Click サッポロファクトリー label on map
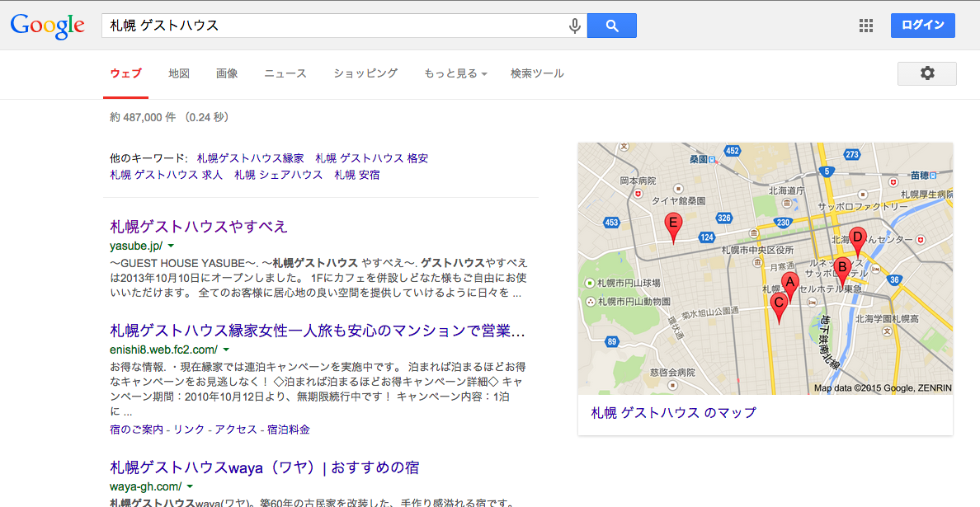This screenshot has width=980, height=507. 863,207
